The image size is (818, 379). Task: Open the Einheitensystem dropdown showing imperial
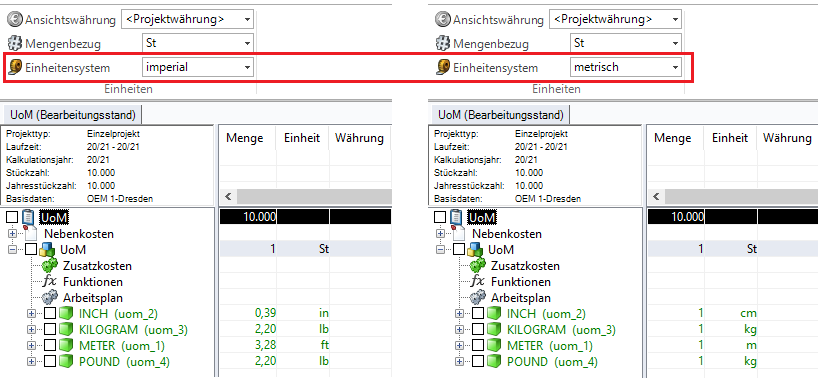(x=198, y=67)
